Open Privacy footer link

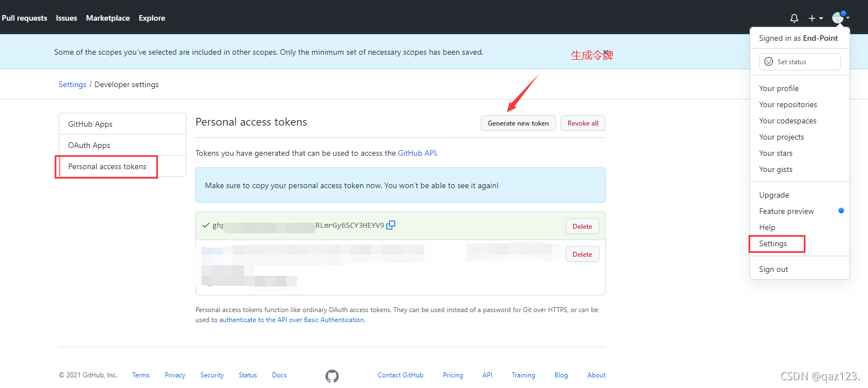[175, 375]
